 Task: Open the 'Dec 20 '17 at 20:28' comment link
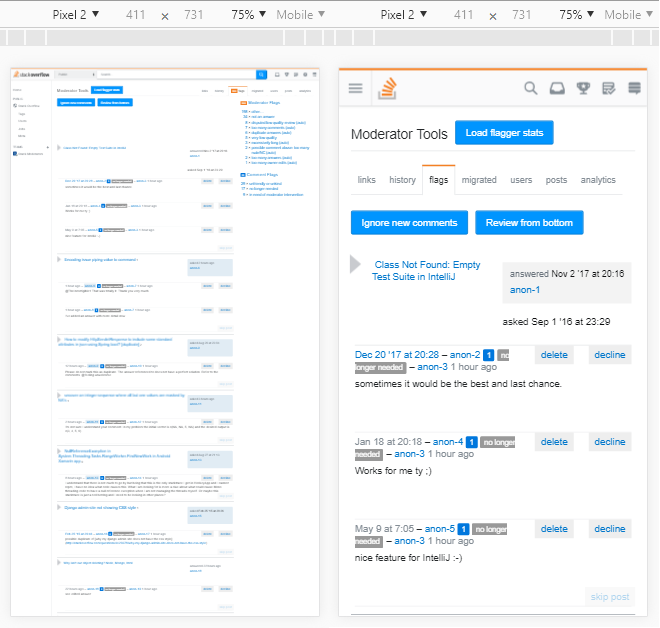click(x=397, y=355)
